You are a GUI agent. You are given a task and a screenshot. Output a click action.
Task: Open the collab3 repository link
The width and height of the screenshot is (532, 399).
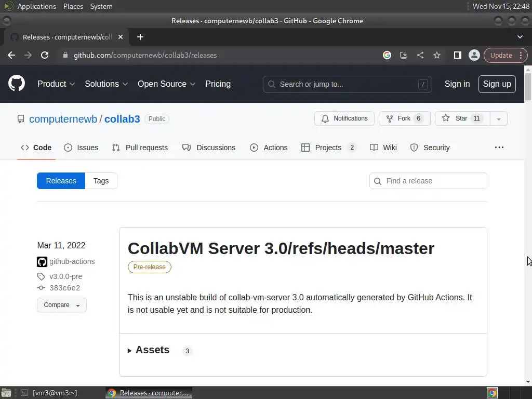pos(122,119)
